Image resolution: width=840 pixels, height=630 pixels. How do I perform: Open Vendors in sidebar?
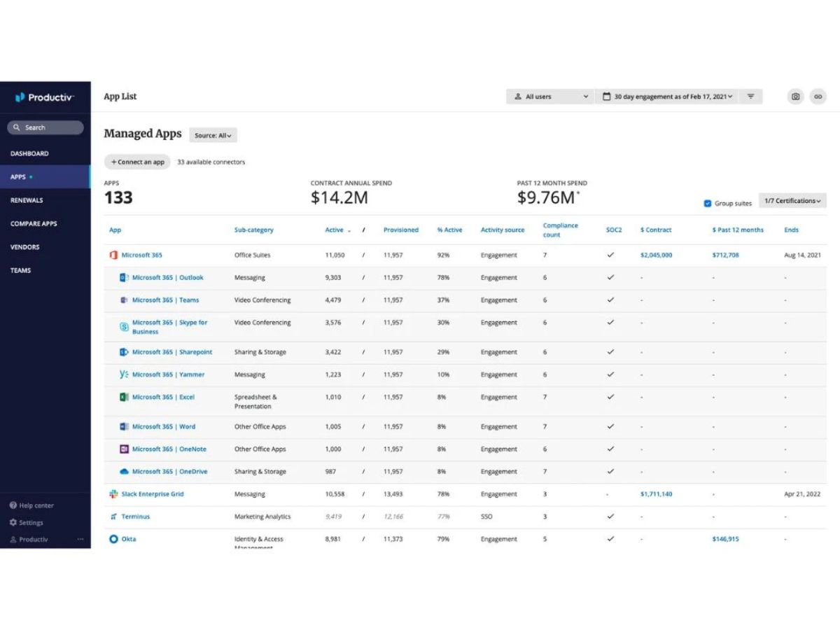tap(24, 247)
